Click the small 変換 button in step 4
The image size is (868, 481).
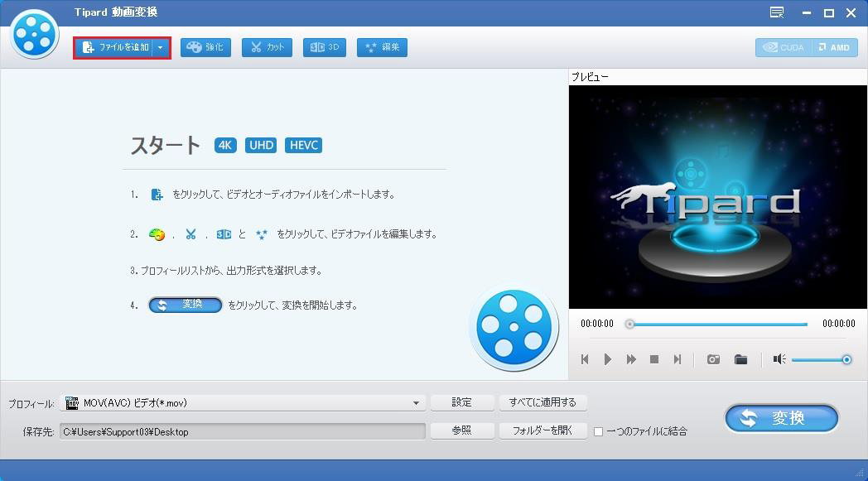pyautogui.click(x=186, y=305)
